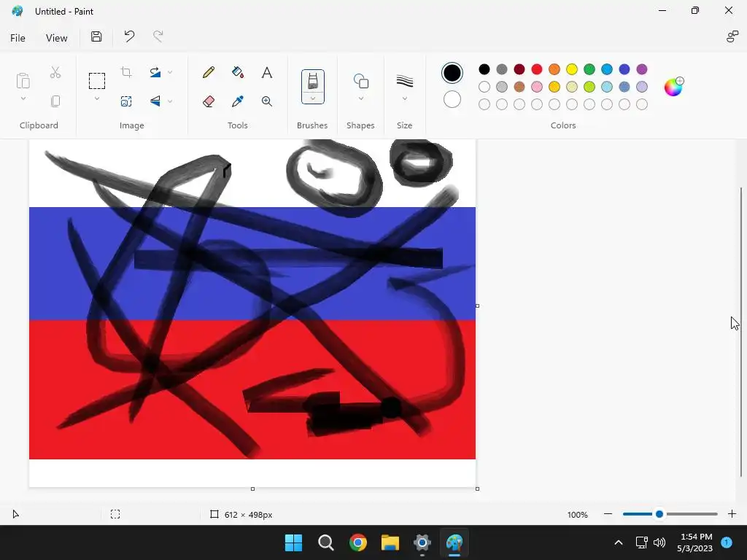Open the Windows Start menu

click(x=293, y=542)
